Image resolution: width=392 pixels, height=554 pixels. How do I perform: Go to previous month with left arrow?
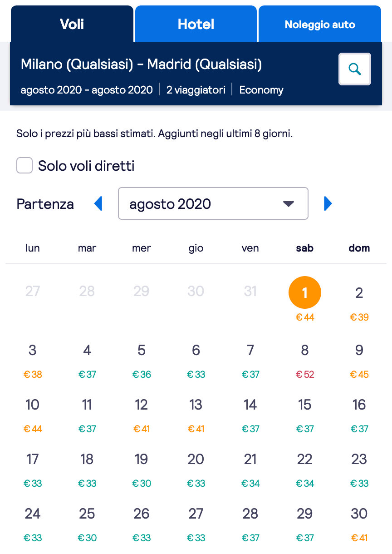(98, 204)
